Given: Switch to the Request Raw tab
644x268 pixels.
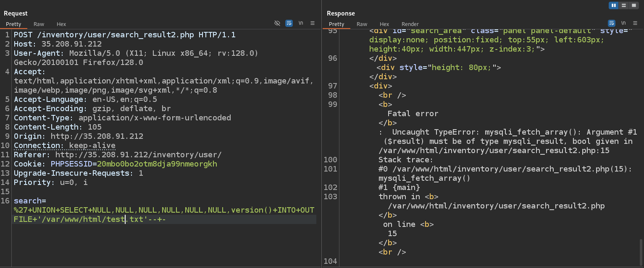Looking at the screenshot, I should click(39, 24).
